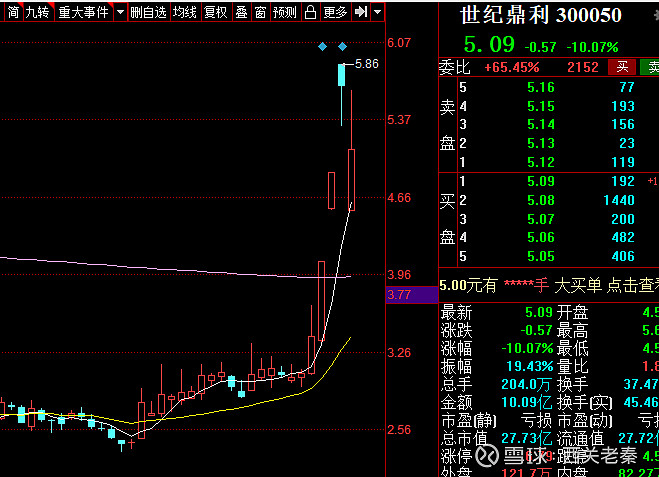The image size is (659, 477).
Task: Open the 重大事件 menu item
Action: [83, 12]
